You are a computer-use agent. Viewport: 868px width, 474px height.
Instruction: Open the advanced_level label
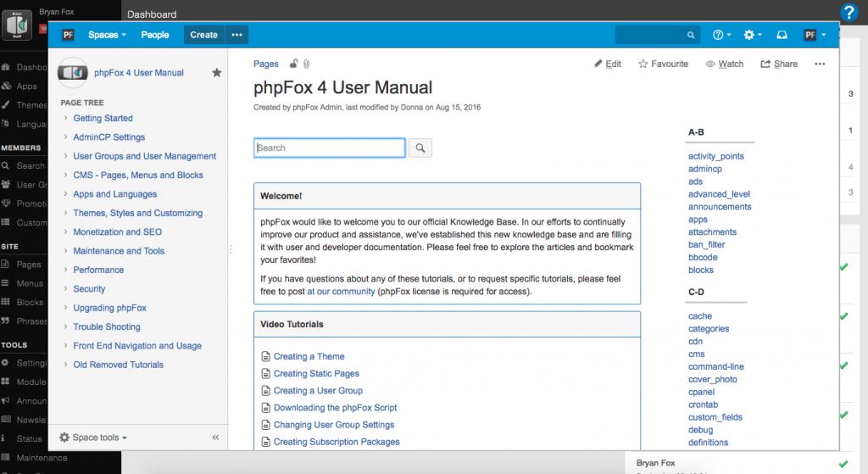719,194
